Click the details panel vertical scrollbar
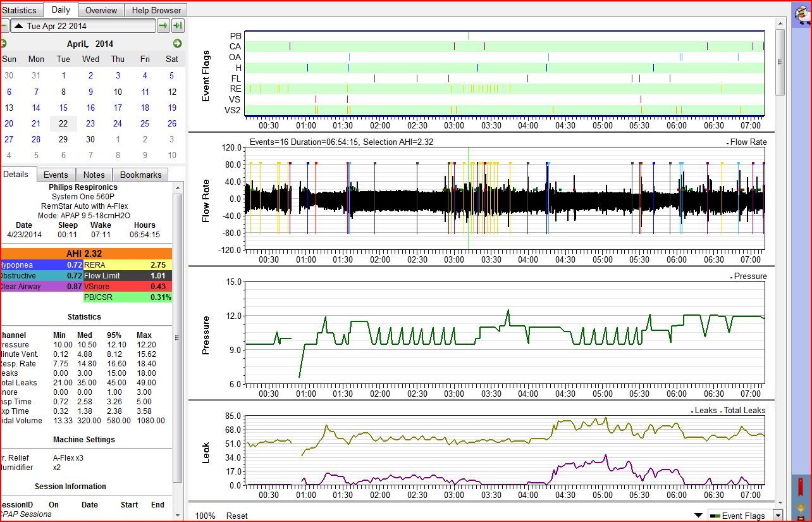This screenshot has height=522, width=812. [x=178, y=337]
